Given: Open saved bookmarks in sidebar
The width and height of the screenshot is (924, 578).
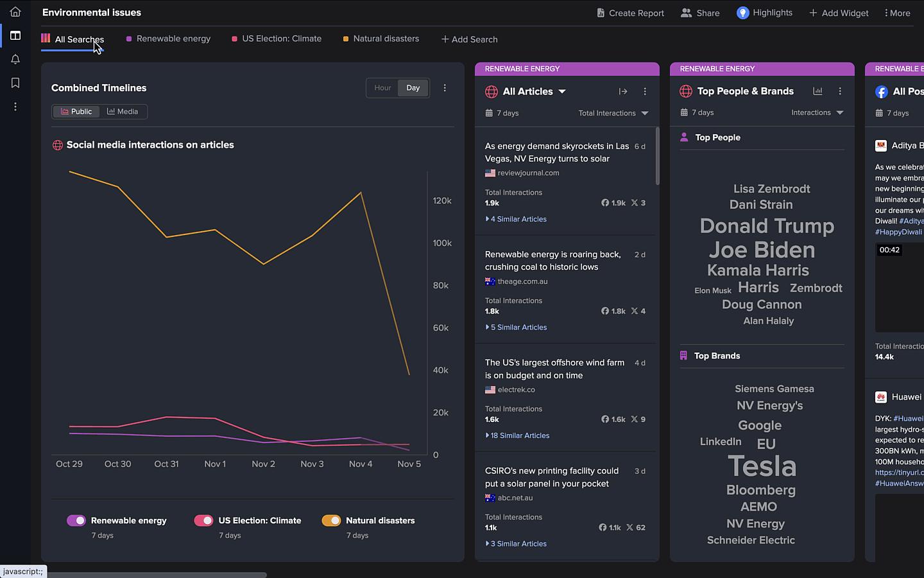Looking at the screenshot, I should click(15, 83).
